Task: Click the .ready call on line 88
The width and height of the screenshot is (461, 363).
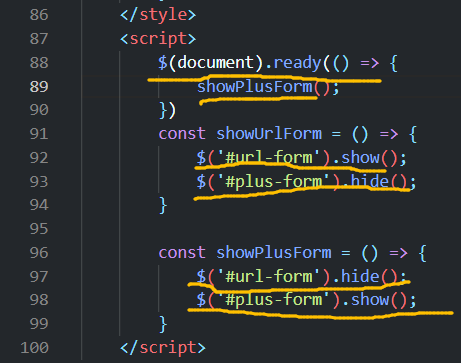Action: pos(293,63)
